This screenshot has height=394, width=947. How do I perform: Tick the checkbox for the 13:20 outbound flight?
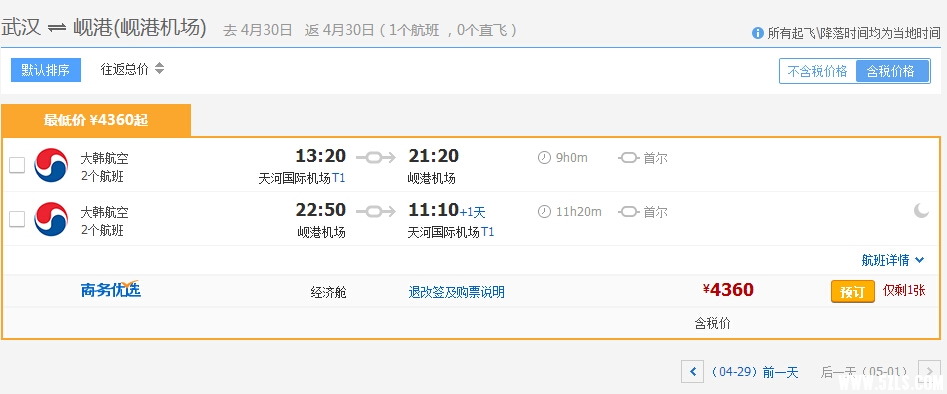tap(17, 165)
